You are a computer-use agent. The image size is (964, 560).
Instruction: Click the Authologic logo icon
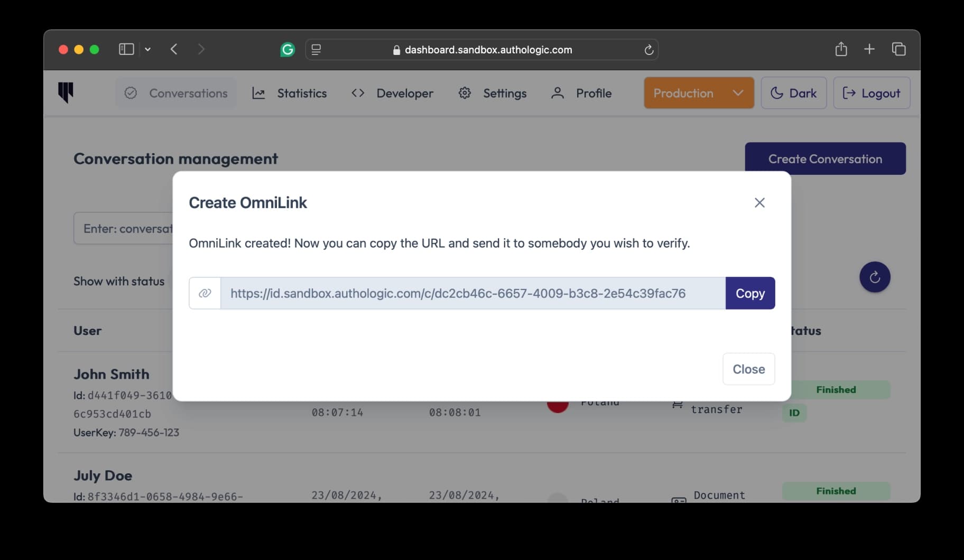pyautogui.click(x=66, y=92)
